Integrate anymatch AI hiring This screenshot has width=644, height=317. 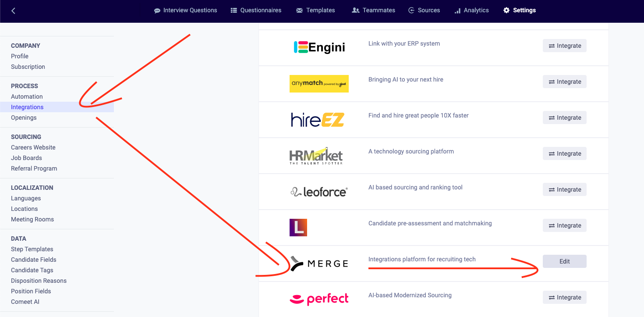point(565,82)
